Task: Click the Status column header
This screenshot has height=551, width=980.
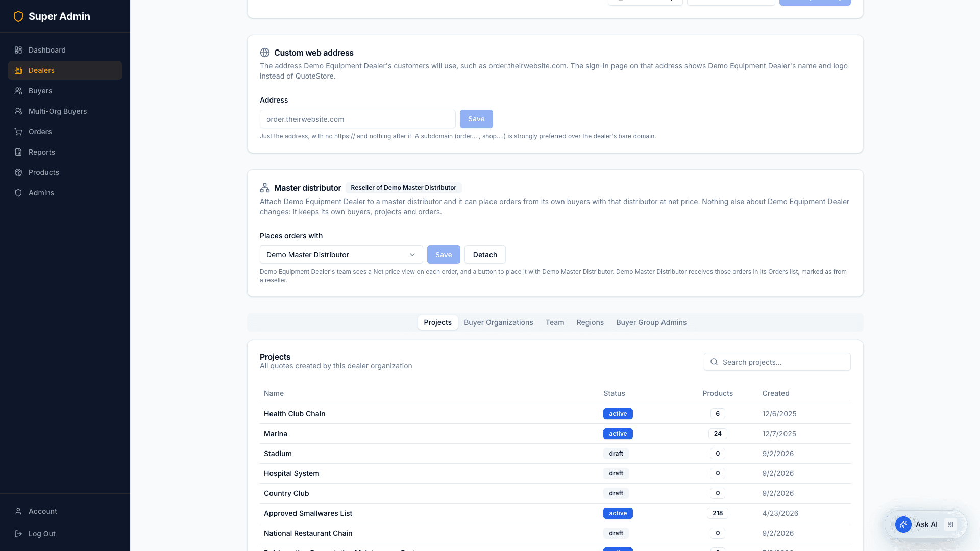Action: (614, 393)
